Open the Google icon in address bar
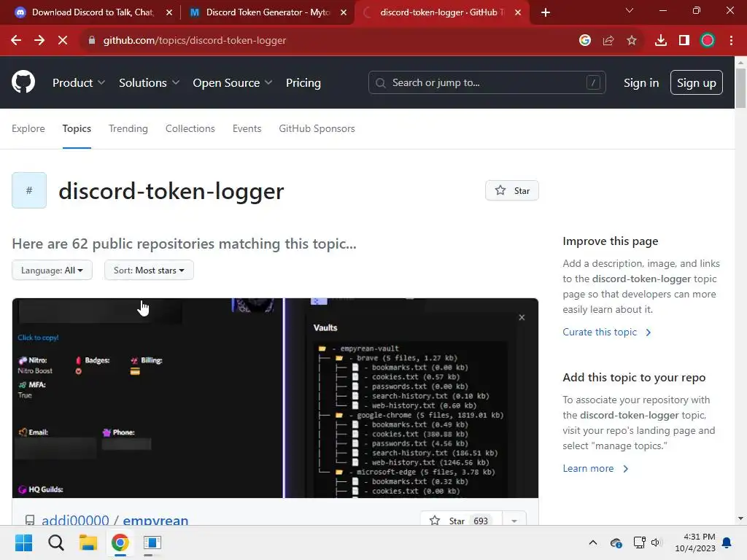747x560 pixels. pos(585,41)
